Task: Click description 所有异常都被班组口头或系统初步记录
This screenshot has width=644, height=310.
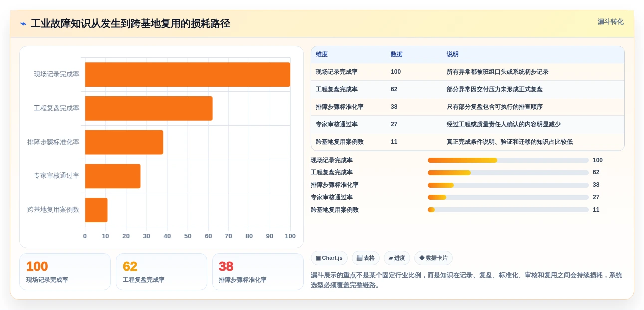Action: tap(498, 72)
